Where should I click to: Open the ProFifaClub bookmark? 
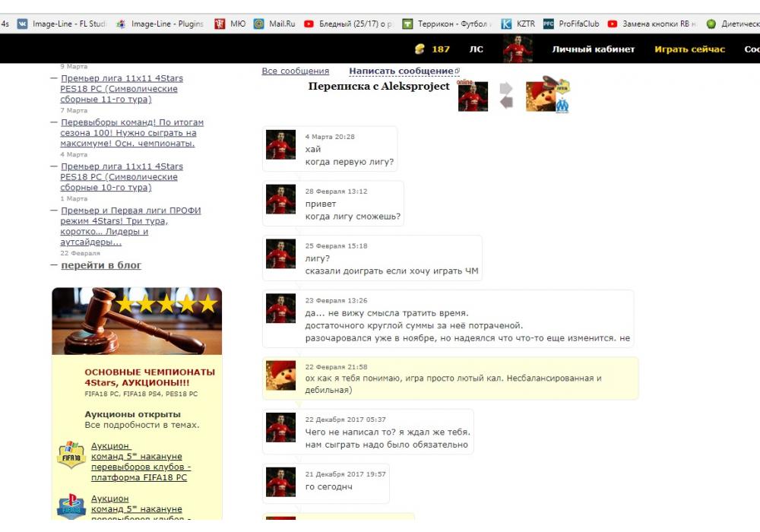pos(569,24)
